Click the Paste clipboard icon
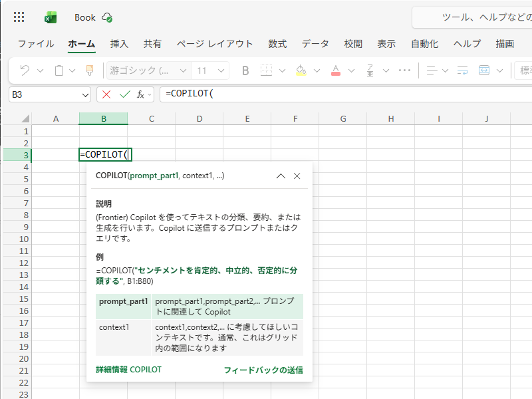This screenshot has height=399, width=532. point(59,70)
